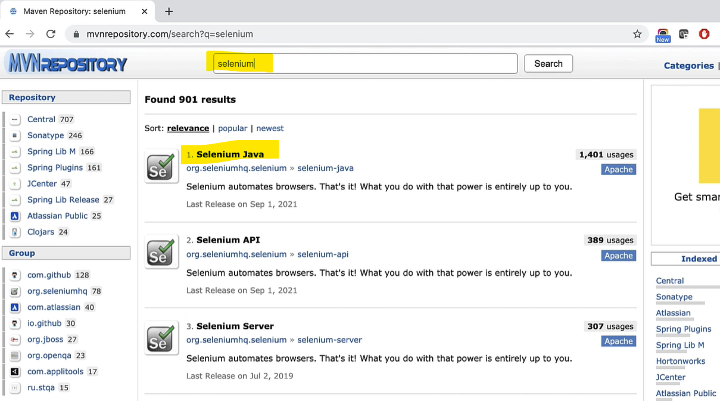
Task: Click the Selenium API logo icon
Action: pyautogui.click(x=160, y=252)
